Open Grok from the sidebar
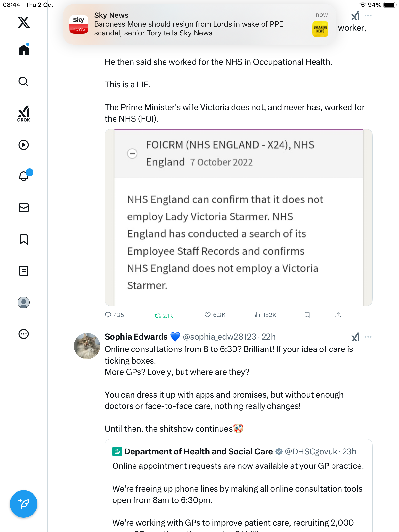Image resolution: width=399 pixels, height=532 pixels. click(24, 114)
